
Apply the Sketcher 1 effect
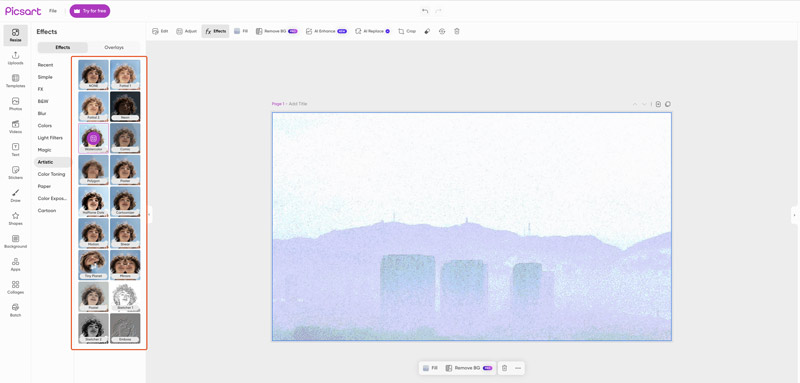125,296
